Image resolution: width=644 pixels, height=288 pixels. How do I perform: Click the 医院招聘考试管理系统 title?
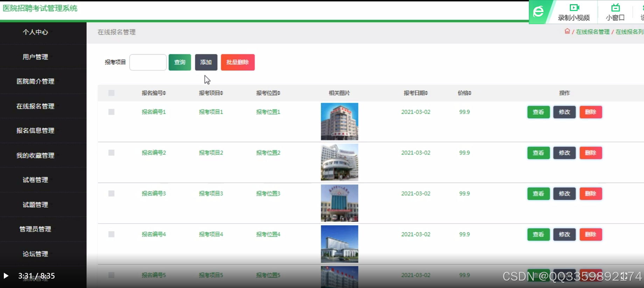coord(40,8)
